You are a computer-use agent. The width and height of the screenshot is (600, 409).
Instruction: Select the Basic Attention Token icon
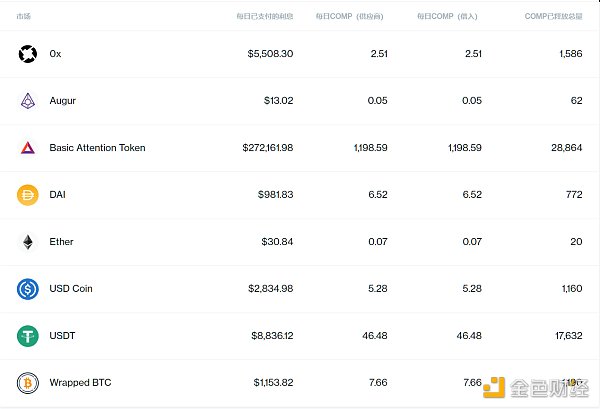coord(27,148)
